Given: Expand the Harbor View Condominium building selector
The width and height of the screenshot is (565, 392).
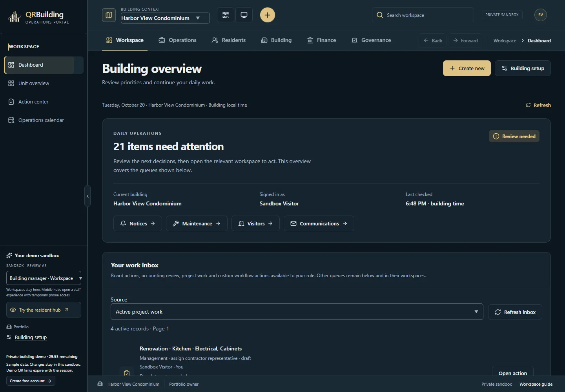Looking at the screenshot, I should (x=165, y=18).
